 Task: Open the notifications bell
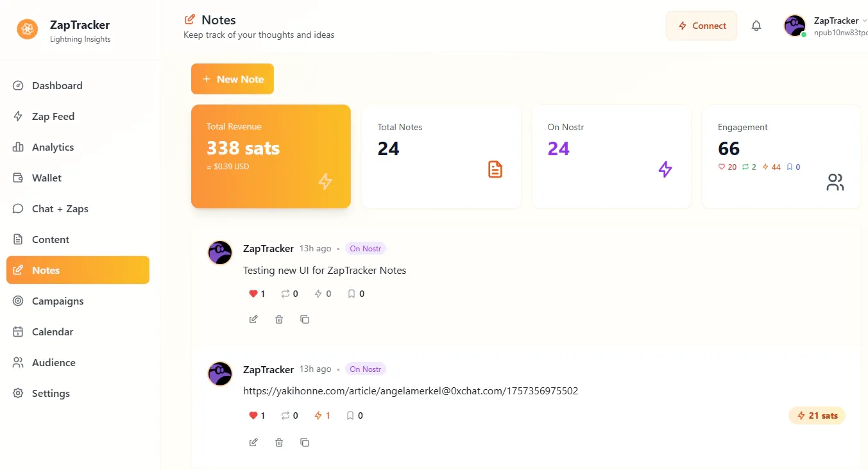tap(756, 26)
